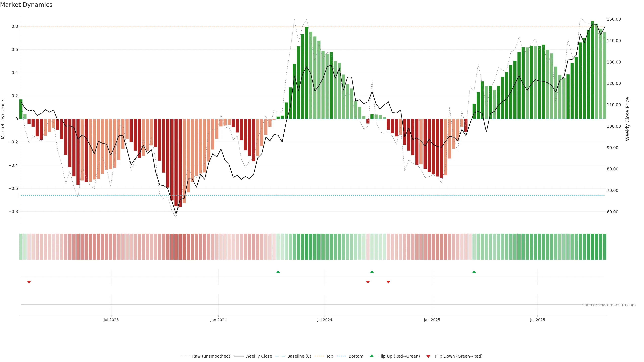Click green triangle icon in the legend

point(372,356)
